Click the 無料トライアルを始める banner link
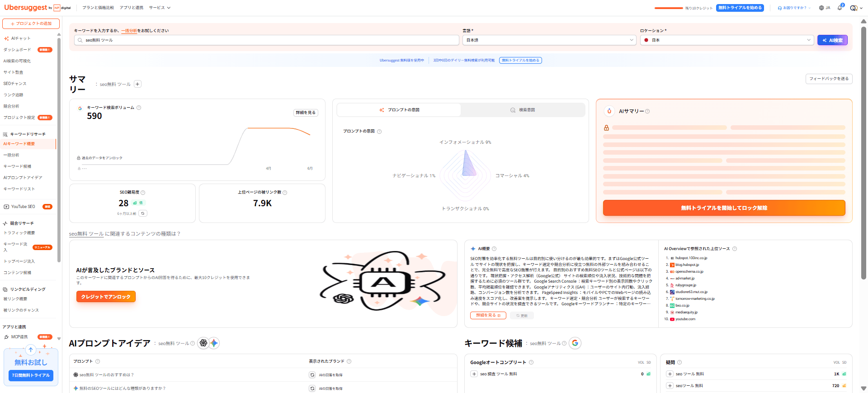868x393 pixels. click(x=520, y=60)
